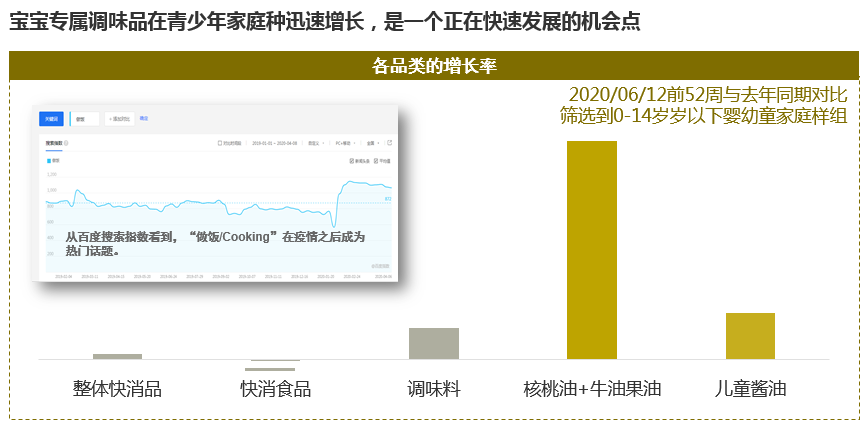
Task: Open the 自定义 time dropdown
Action: pyautogui.click(x=316, y=143)
